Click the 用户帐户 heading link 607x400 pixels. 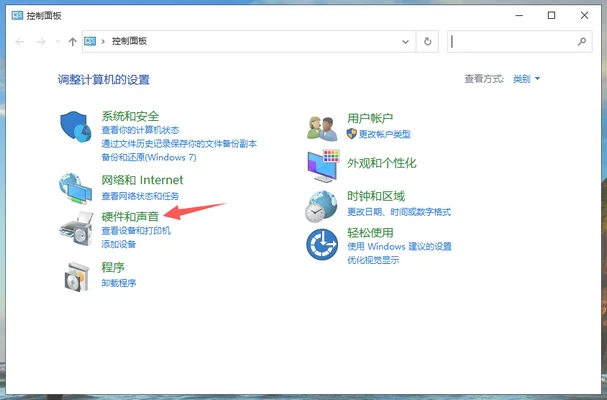[x=370, y=118]
